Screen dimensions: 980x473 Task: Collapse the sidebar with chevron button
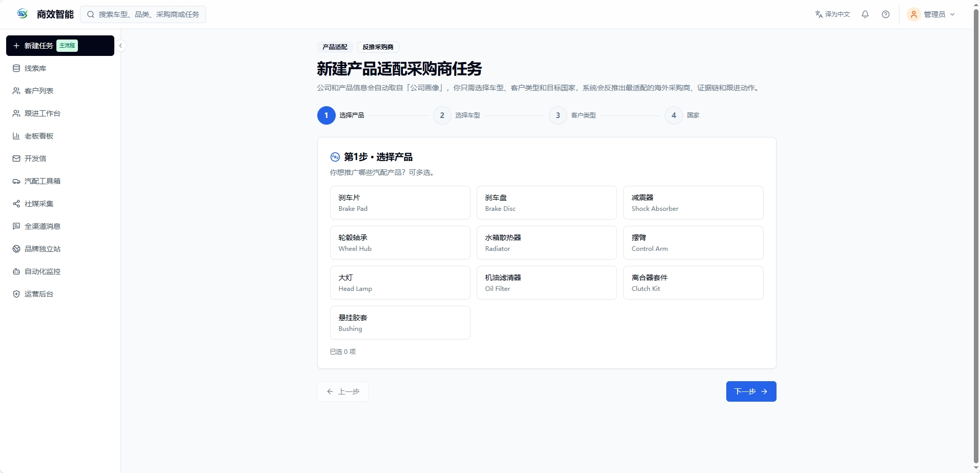[120, 46]
